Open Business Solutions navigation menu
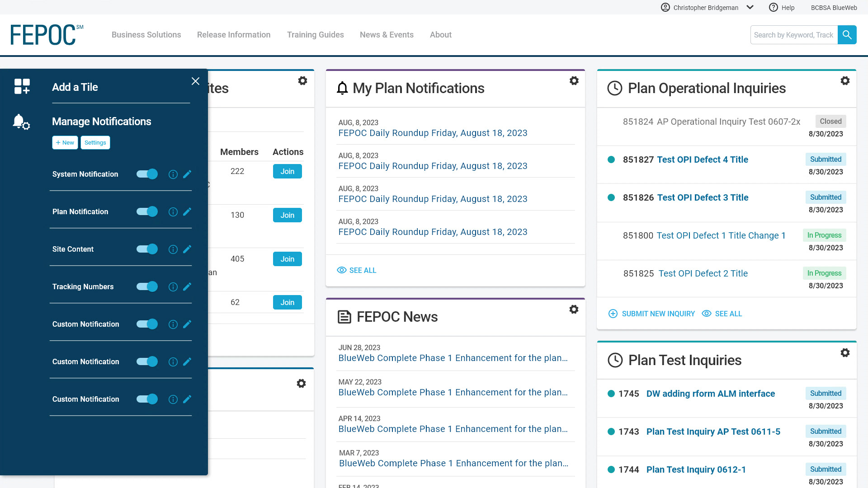This screenshot has height=488, width=868. tap(146, 35)
